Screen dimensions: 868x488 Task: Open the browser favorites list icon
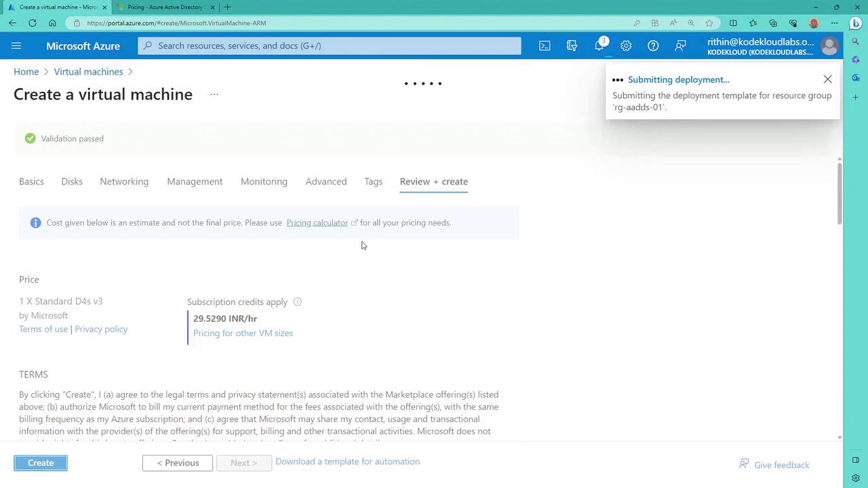click(753, 22)
